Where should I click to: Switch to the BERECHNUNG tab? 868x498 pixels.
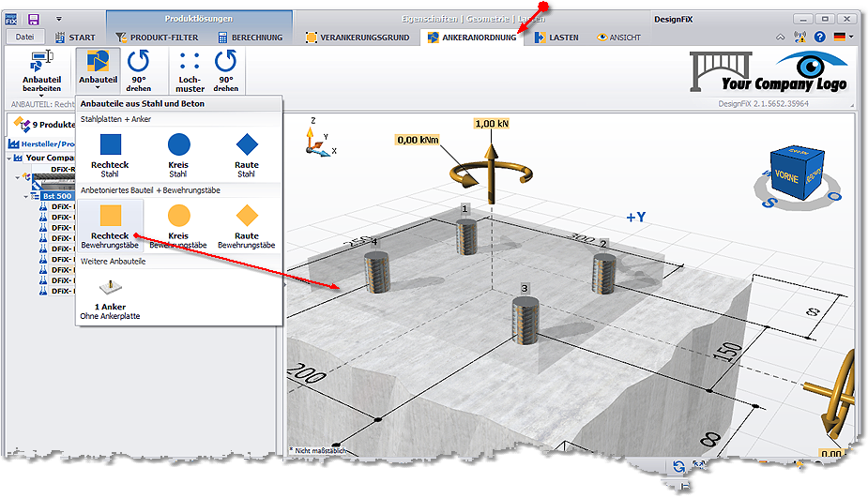[251, 38]
